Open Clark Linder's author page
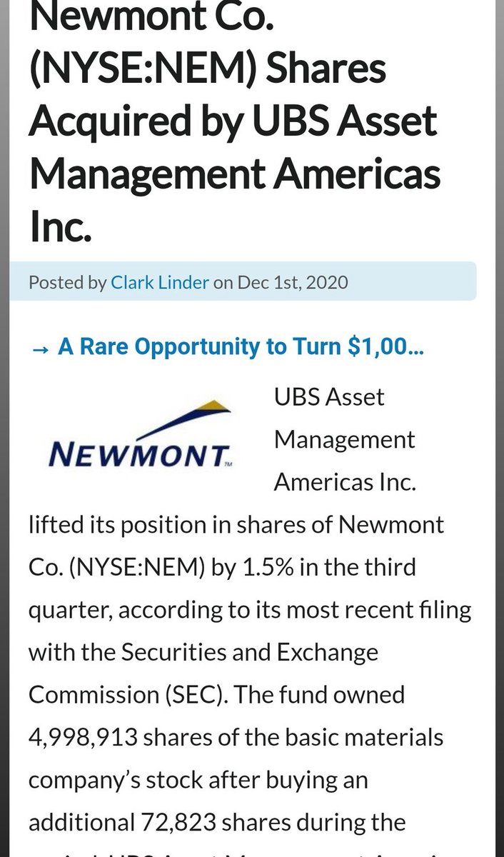The image size is (504, 857). (x=161, y=282)
